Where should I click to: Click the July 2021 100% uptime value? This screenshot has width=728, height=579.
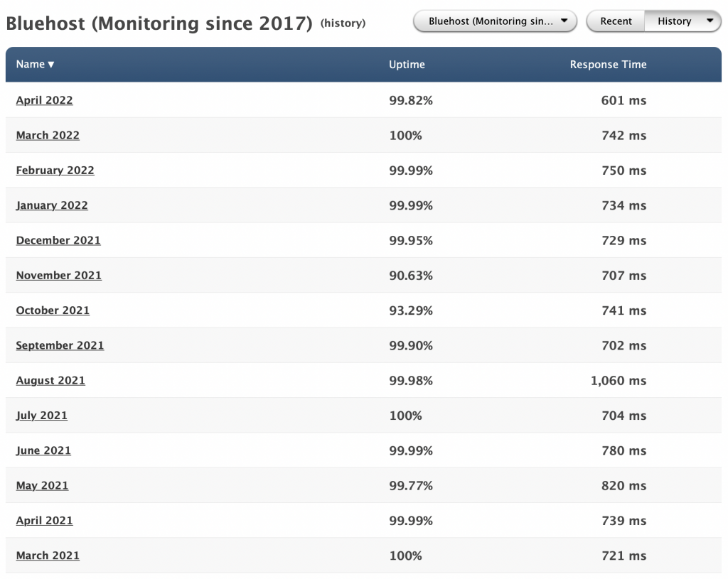(405, 416)
